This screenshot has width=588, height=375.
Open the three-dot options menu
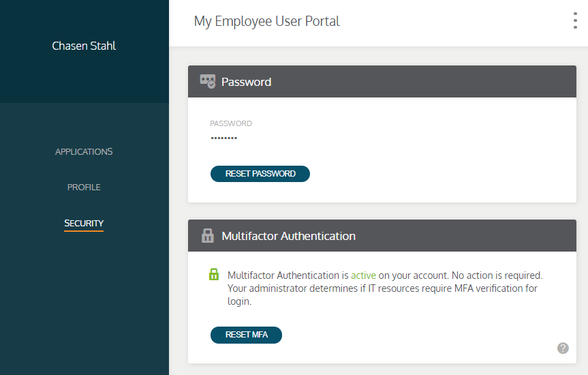(575, 21)
